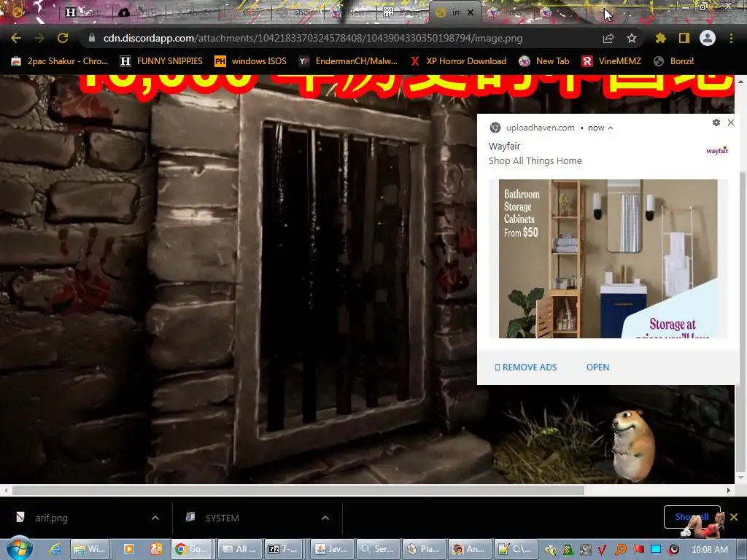
Task: Open the Extensions puzzle icon
Action: click(x=660, y=38)
